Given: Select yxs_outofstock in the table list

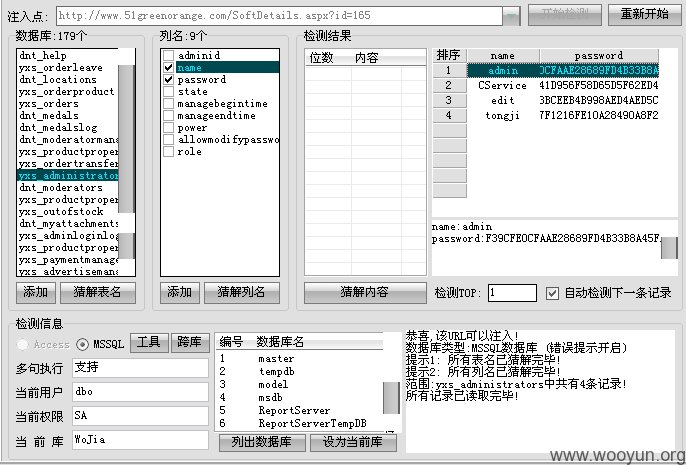Looking at the screenshot, I should click(x=68, y=212).
